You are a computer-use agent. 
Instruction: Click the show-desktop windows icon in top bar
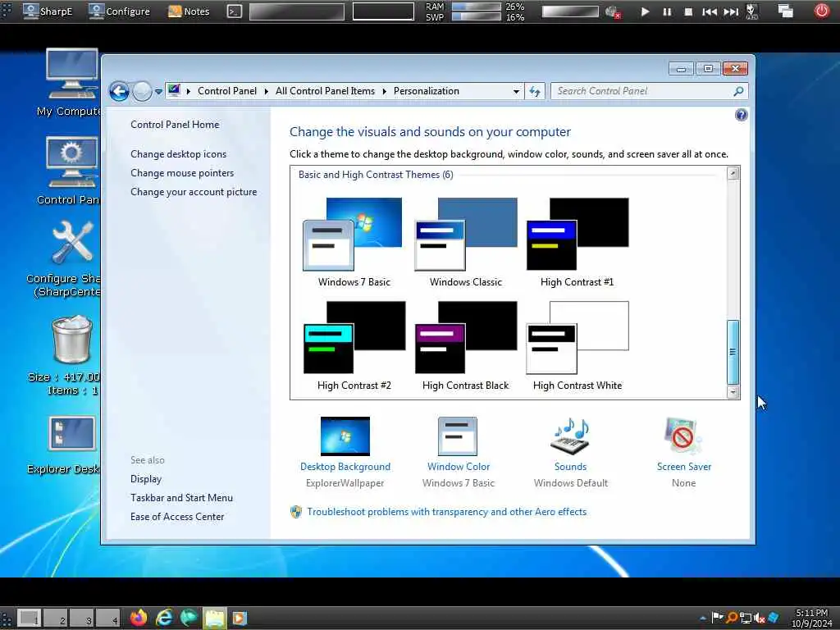click(785, 11)
